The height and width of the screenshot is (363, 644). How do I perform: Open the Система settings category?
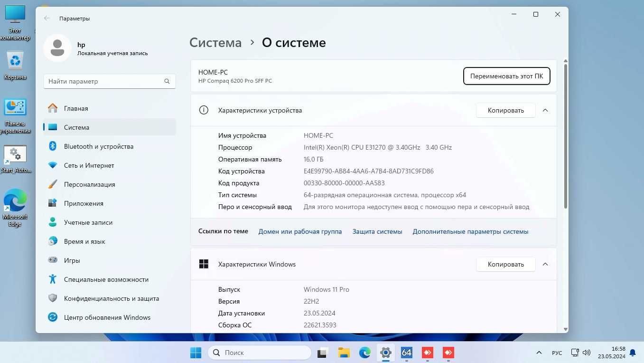pyautogui.click(x=110, y=127)
